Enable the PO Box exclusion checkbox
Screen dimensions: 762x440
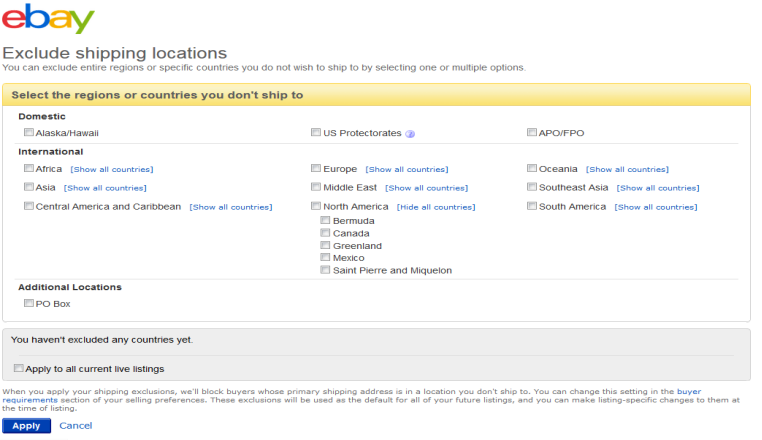pos(28,303)
